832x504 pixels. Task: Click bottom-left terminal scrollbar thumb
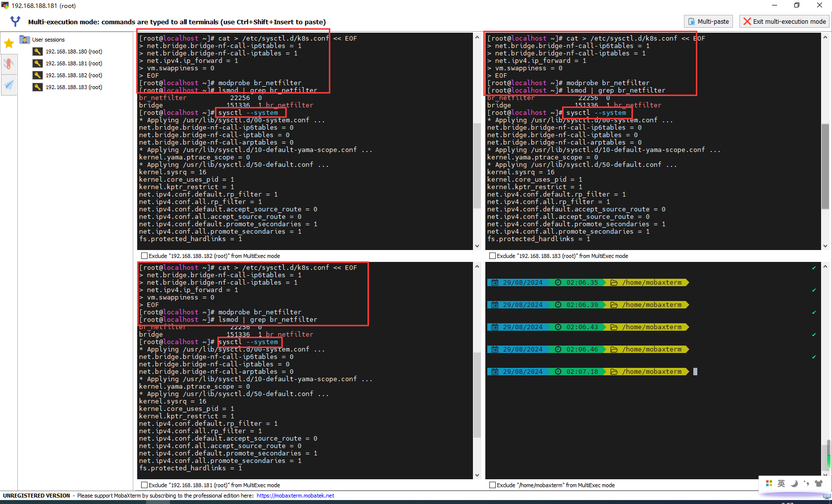tap(477, 395)
